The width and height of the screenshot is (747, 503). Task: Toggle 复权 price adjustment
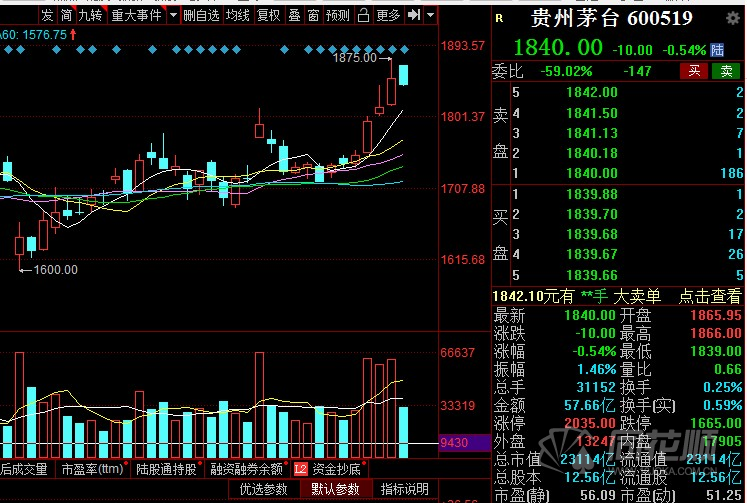point(269,16)
